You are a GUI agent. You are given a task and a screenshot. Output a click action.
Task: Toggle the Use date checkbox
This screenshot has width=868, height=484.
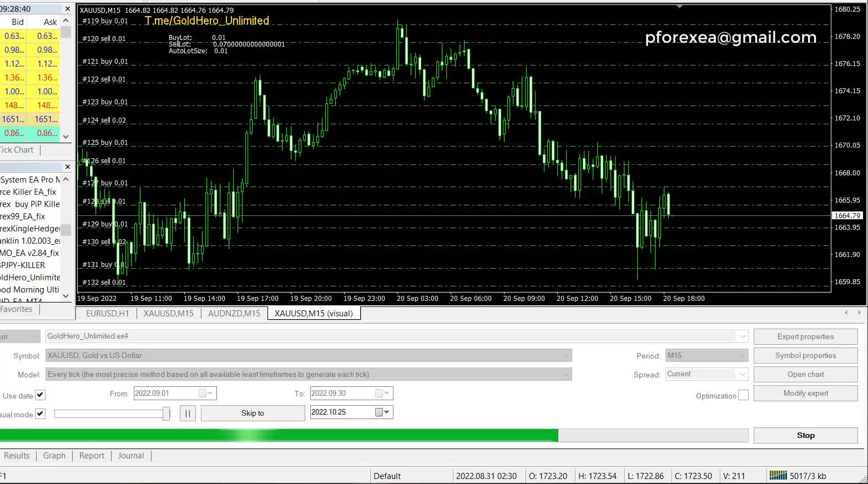40,395
